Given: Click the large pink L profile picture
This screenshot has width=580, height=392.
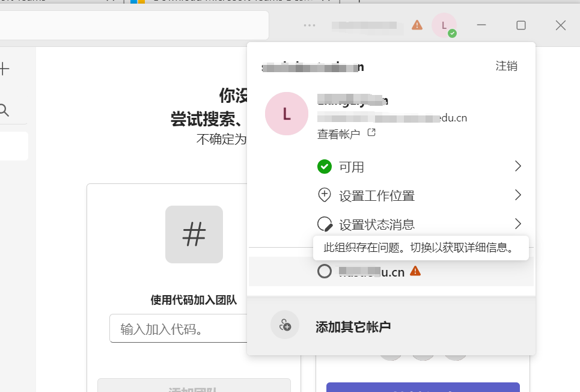Looking at the screenshot, I should click(x=287, y=114).
